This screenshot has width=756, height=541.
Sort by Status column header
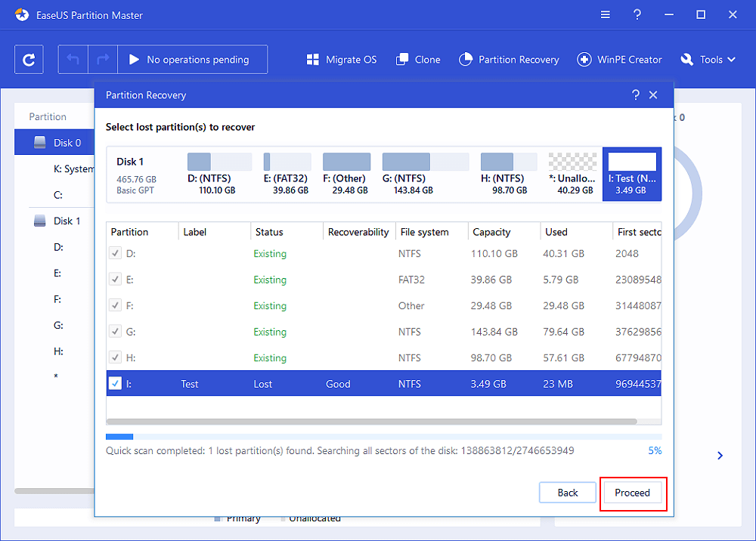click(x=287, y=232)
